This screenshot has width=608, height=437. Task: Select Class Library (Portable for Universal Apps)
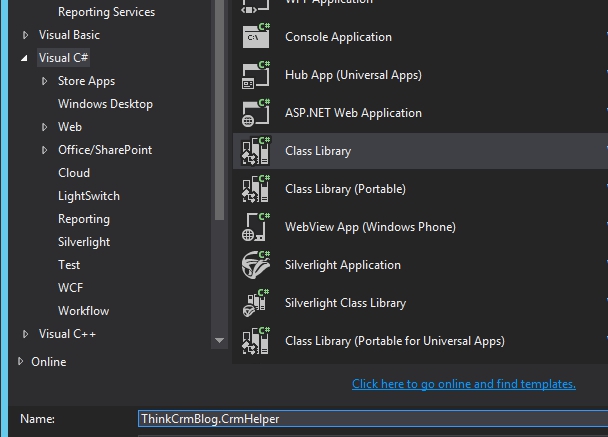(395, 341)
